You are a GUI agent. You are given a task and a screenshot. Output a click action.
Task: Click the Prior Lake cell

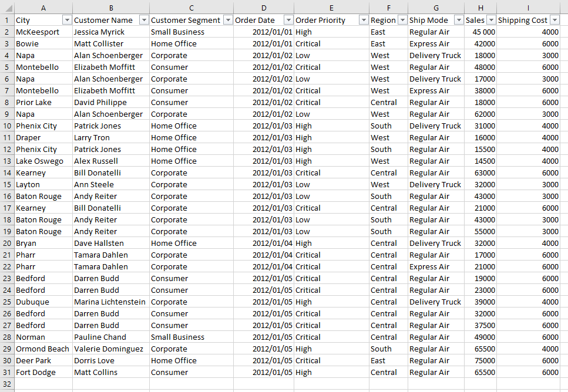click(43, 103)
